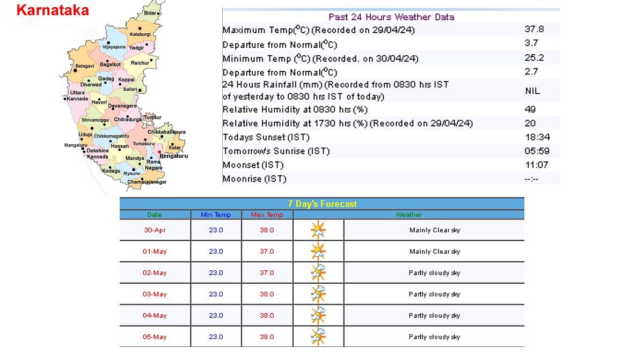The width and height of the screenshot is (644, 362).
Task: Click the red Karnataka heading
Action: [53, 10]
